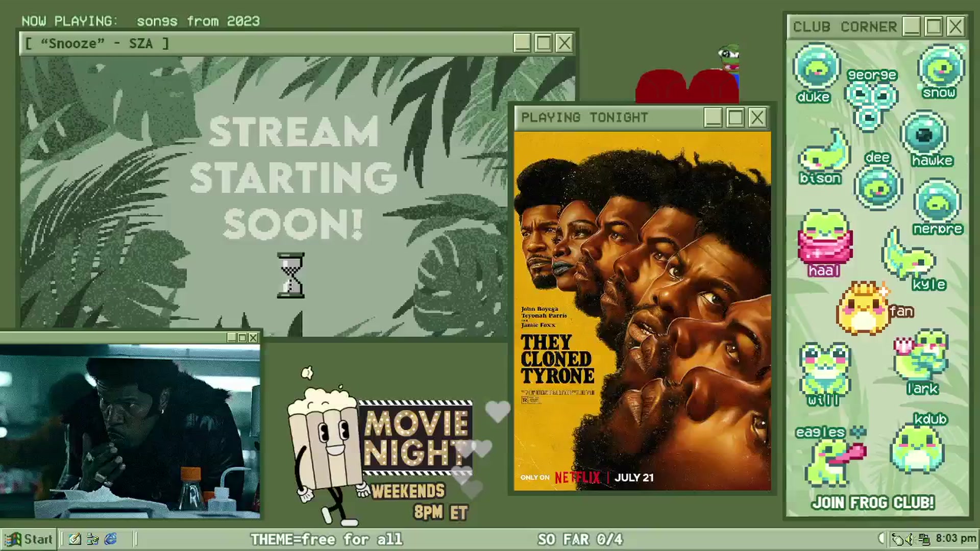Click the Pepe frog above the red heart
This screenshot has width=980, height=551.
click(x=729, y=58)
